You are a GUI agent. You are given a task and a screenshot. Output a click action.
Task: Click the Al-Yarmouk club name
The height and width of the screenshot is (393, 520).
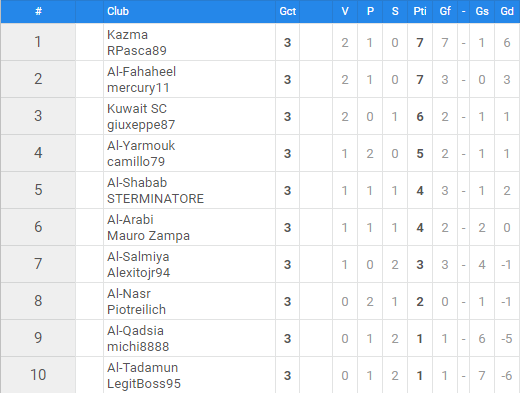click(x=141, y=146)
